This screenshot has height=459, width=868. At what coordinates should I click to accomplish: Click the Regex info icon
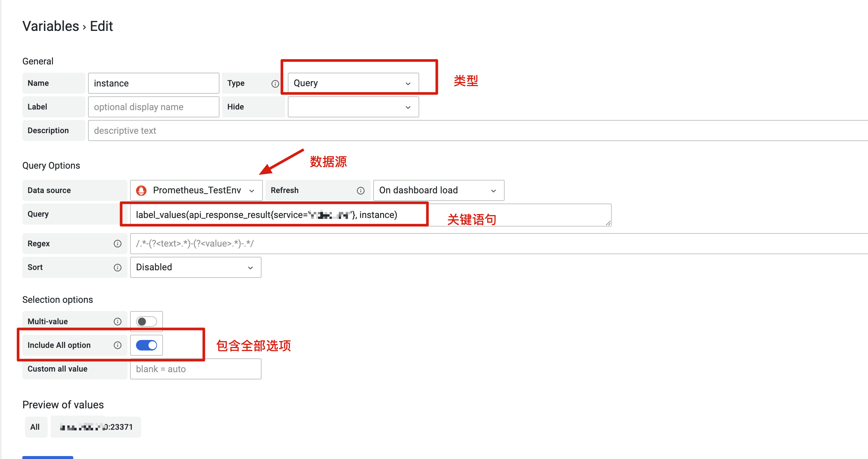tap(117, 244)
